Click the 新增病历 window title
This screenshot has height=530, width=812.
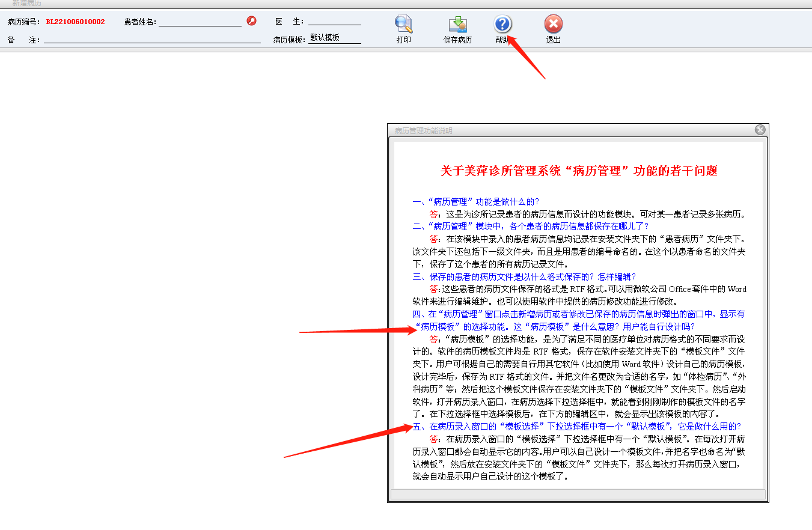tap(27, 3)
